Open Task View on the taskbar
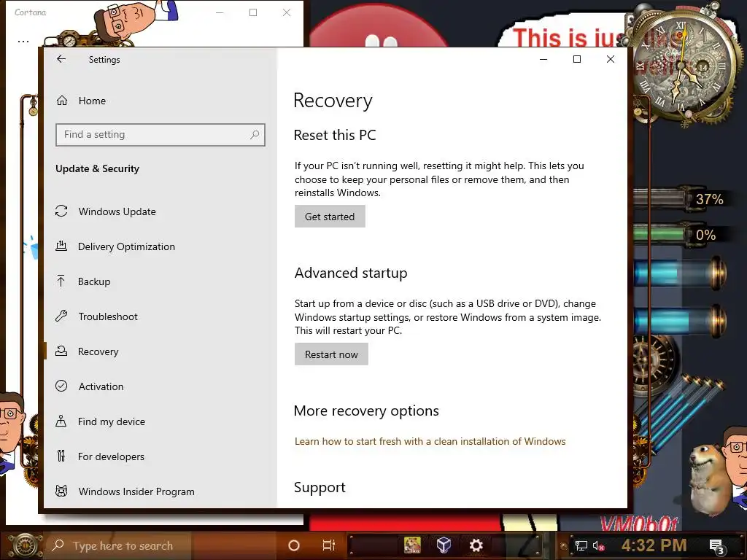 (x=329, y=545)
